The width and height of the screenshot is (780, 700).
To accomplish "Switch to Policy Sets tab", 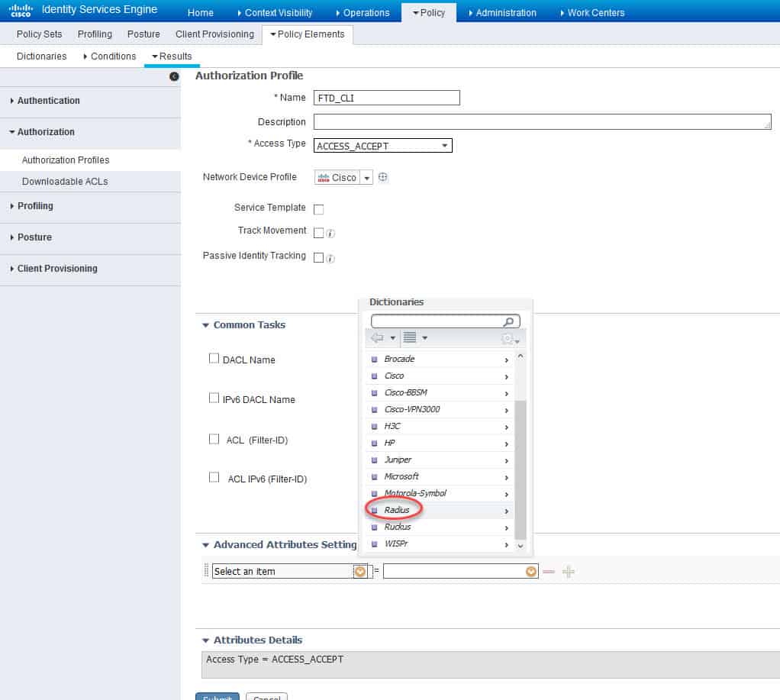I will (39, 34).
